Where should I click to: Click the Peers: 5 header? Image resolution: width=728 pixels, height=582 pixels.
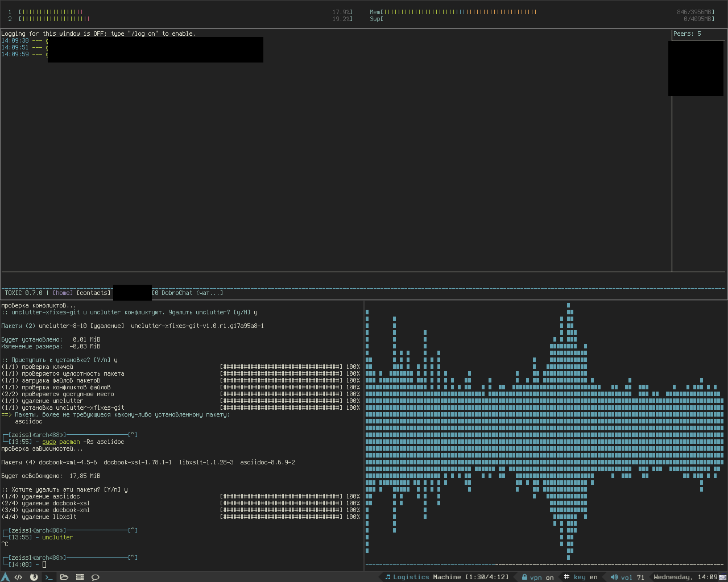[x=687, y=34]
